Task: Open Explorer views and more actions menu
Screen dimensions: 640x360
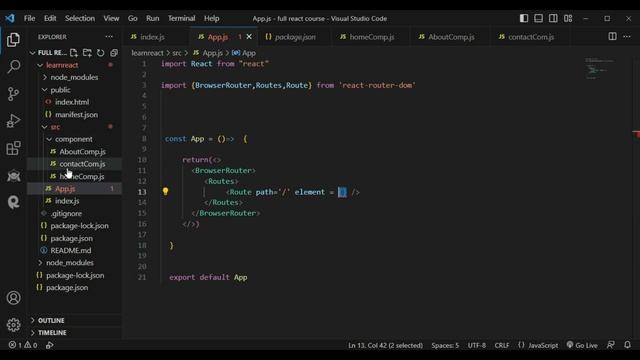Action: click(x=109, y=37)
